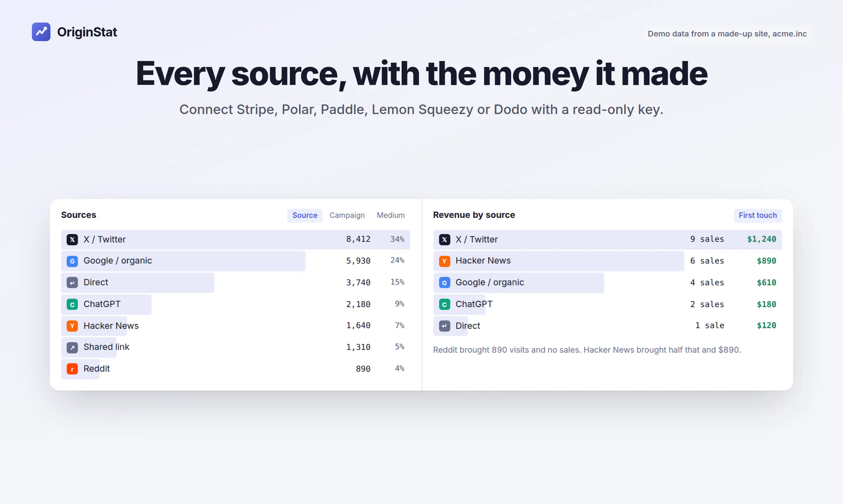
Task: Select "ChatGPT" label in Revenue by source
Action: [x=474, y=304]
